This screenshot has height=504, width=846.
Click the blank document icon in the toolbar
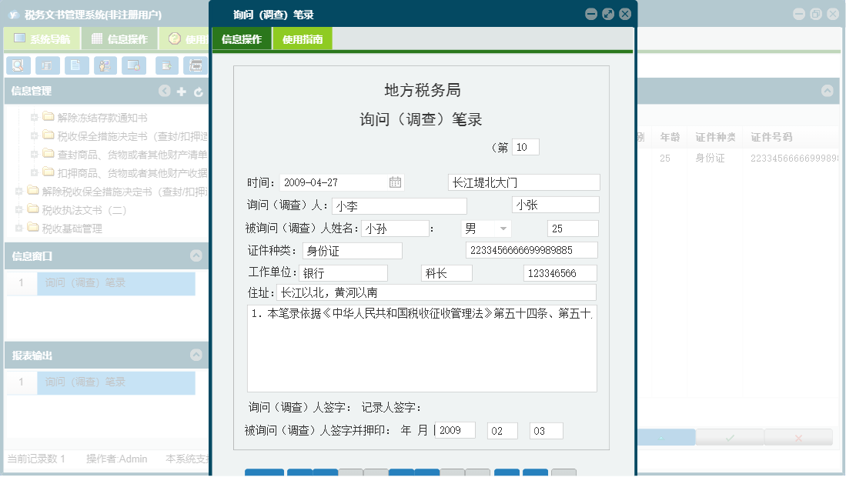click(x=77, y=65)
